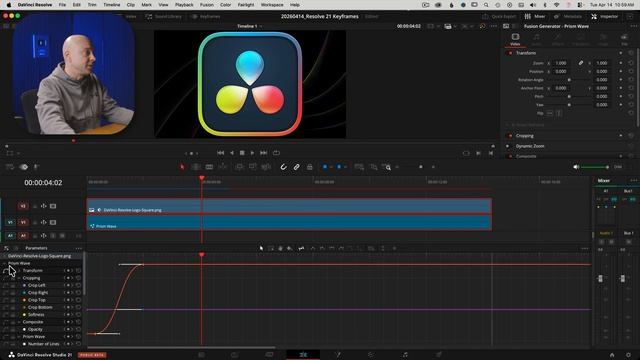Toggle Cropping section enable switch in Inspector
640x360 pixels.
510,136
